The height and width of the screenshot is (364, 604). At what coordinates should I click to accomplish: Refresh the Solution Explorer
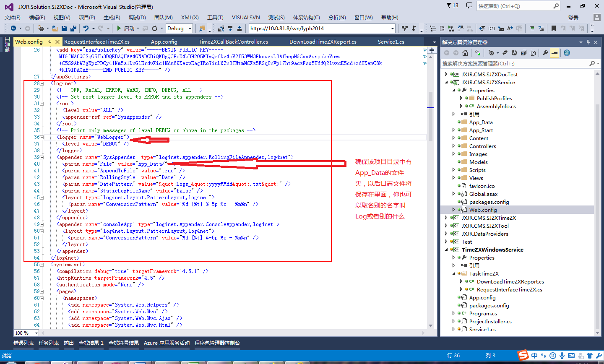514,53
